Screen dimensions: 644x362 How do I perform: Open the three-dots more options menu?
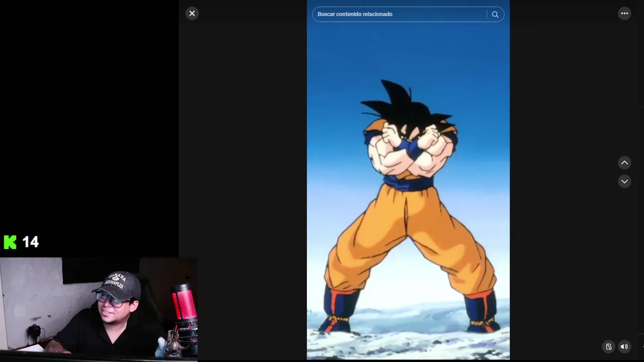tap(624, 14)
